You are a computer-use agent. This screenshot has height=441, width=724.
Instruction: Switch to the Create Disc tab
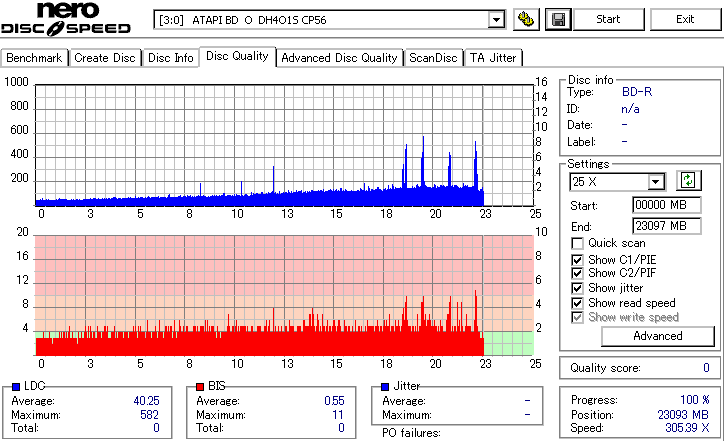click(105, 58)
